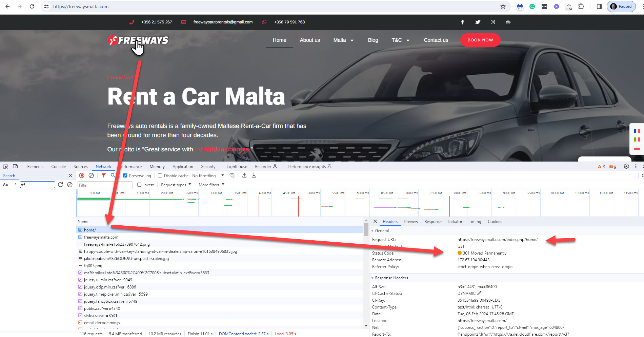Image resolution: width=644 pixels, height=337 pixels.
Task: Select the French flag language option
Action: [637, 131]
